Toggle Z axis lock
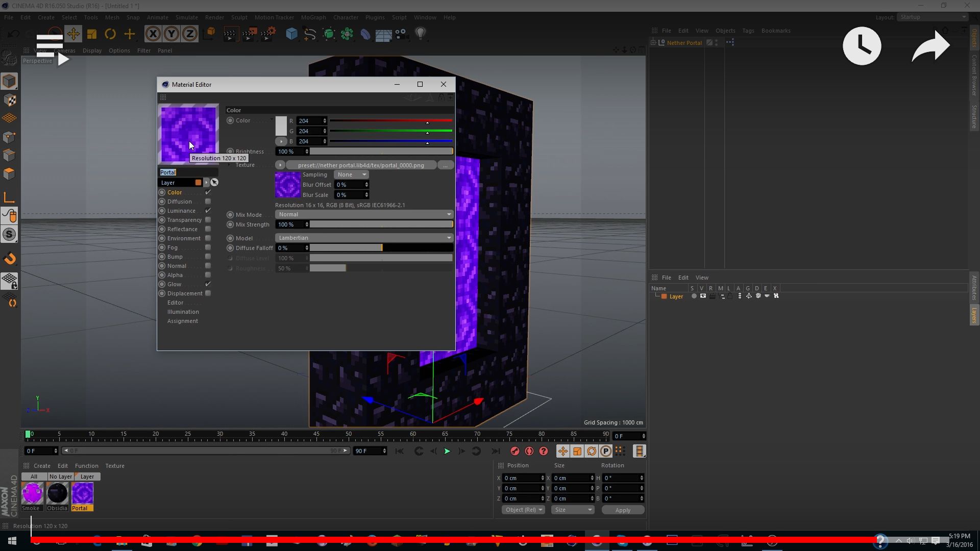Viewport: 980px width, 551px height. (190, 34)
